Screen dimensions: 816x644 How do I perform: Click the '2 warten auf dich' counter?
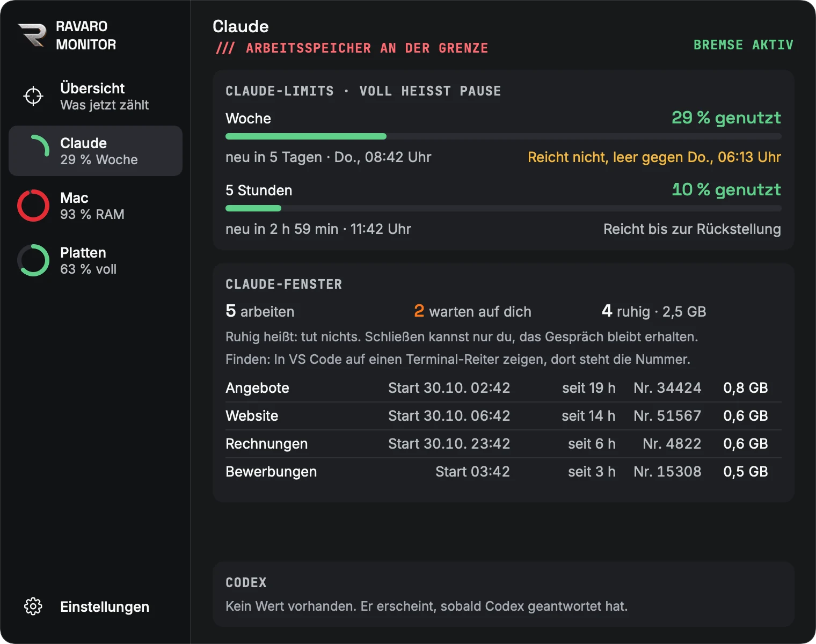click(472, 311)
